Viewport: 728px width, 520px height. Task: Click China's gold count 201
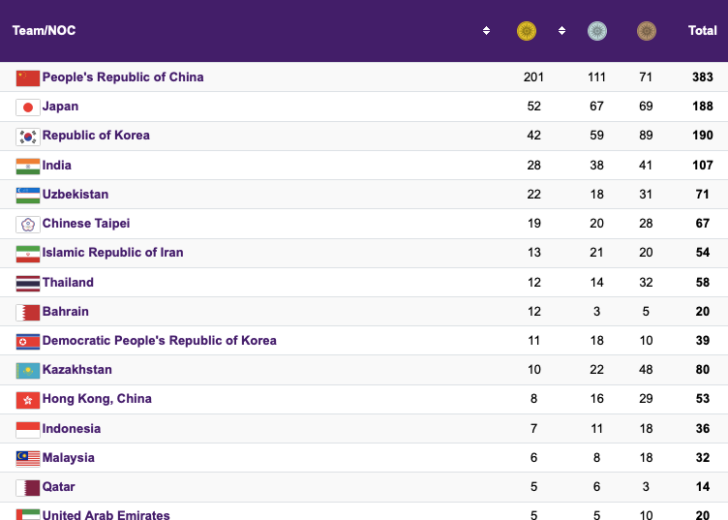coord(533,77)
